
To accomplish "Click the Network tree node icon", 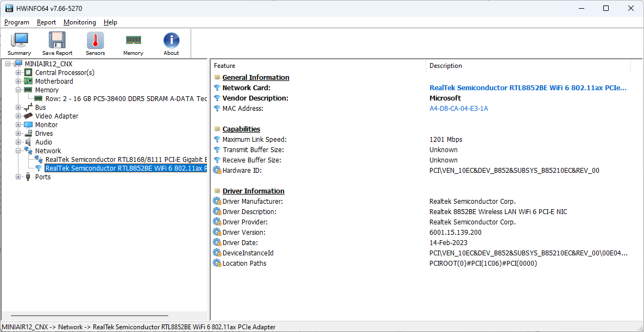I will [x=28, y=151].
